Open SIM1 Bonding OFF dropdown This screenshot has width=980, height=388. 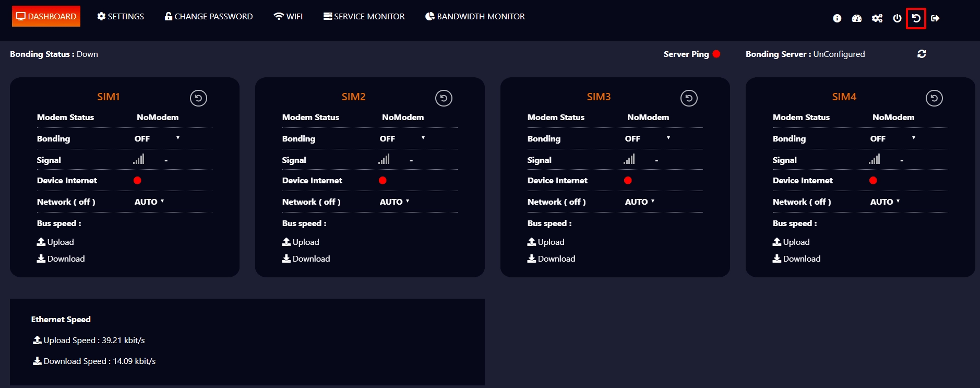pyautogui.click(x=157, y=138)
